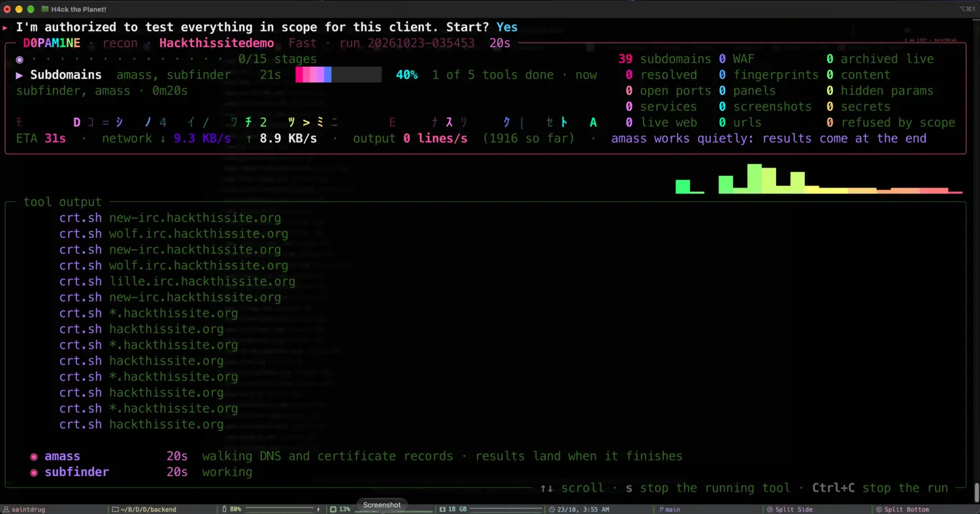
Task: Click the 'Yes' answer after Start?
Action: click(x=507, y=27)
